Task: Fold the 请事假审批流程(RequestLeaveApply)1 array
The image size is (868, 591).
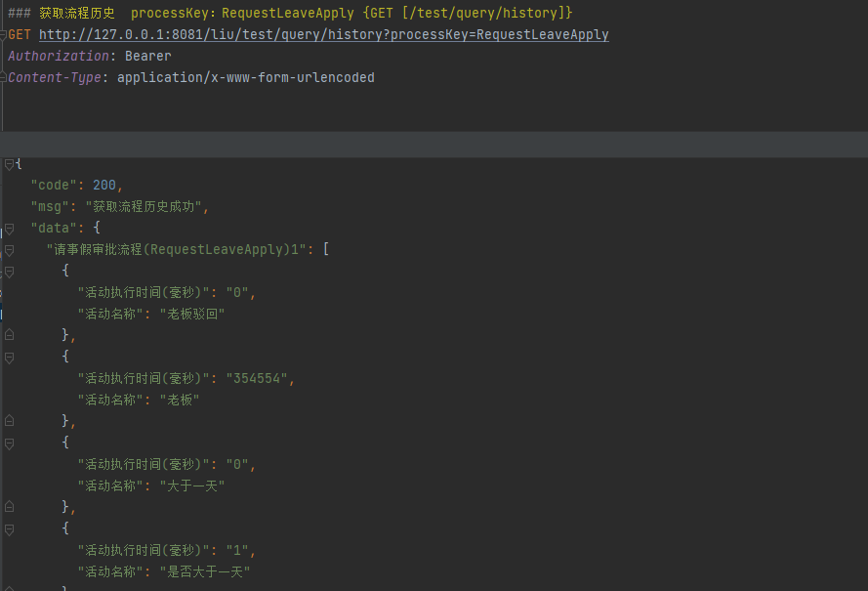Action: [9, 250]
